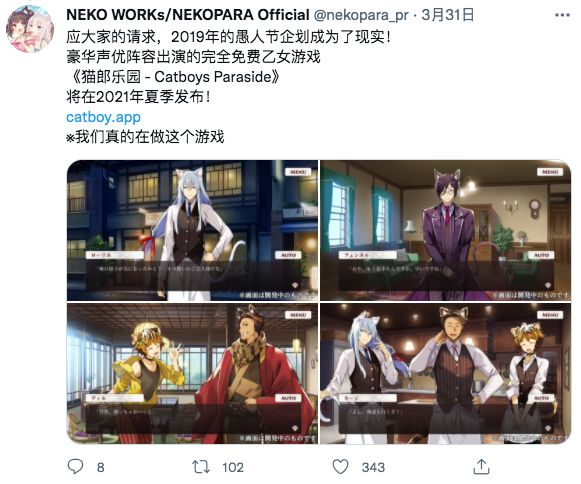Open the catboy.app link
Image resolution: width=581 pixels, height=484 pixels.
point(103,117)
